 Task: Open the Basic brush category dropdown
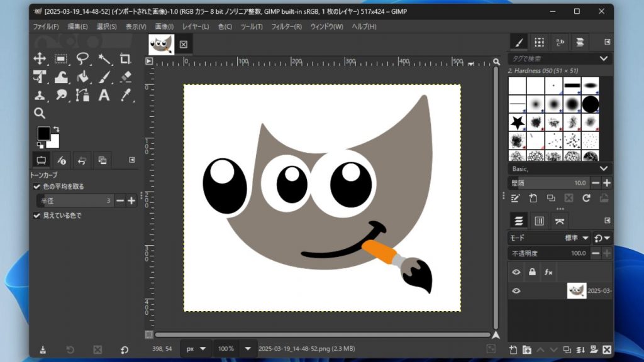pyautogui.click(x=558, y=168)
